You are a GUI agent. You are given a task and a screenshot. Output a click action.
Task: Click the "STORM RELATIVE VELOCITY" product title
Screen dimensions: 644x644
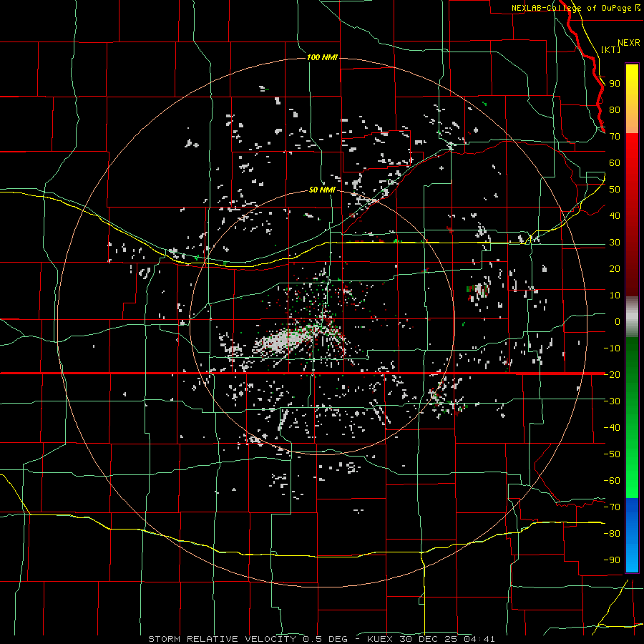coord(222,639)
